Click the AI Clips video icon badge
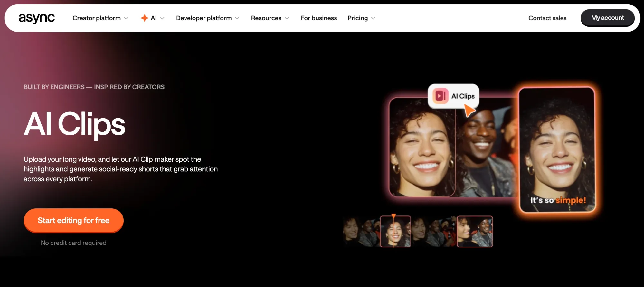 pos(440,96)
